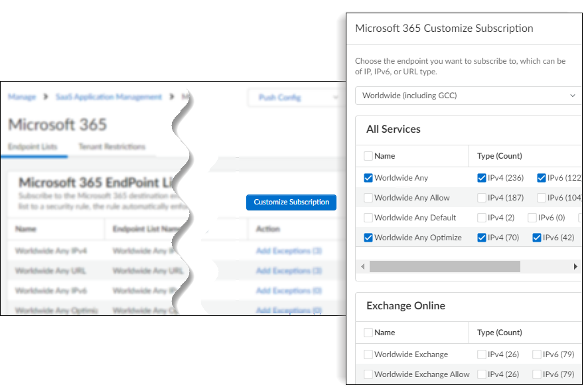Click the horizontal scrollbar left arrow
Image resolution: width=588 pixels, height=389 pixels.
362,267
